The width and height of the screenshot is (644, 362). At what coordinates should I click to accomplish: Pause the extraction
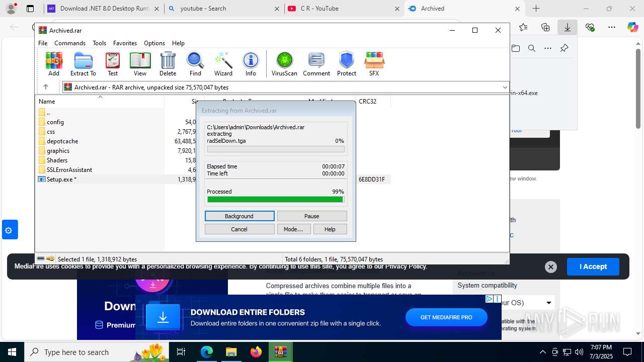[312, 216]
